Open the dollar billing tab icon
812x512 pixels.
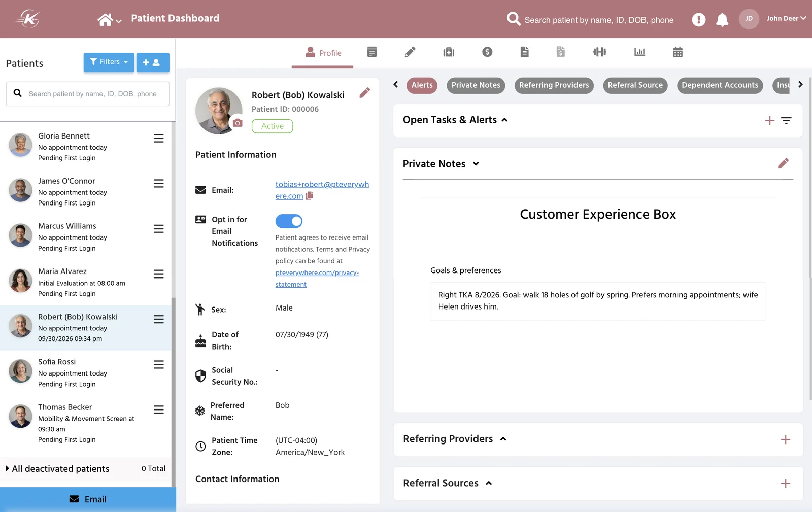[487, 52]
